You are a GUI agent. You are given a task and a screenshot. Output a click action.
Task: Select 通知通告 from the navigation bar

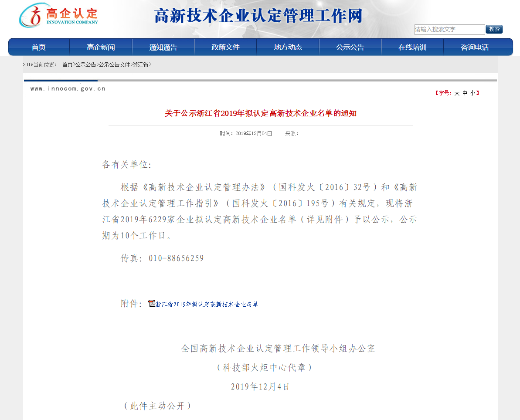163,47
